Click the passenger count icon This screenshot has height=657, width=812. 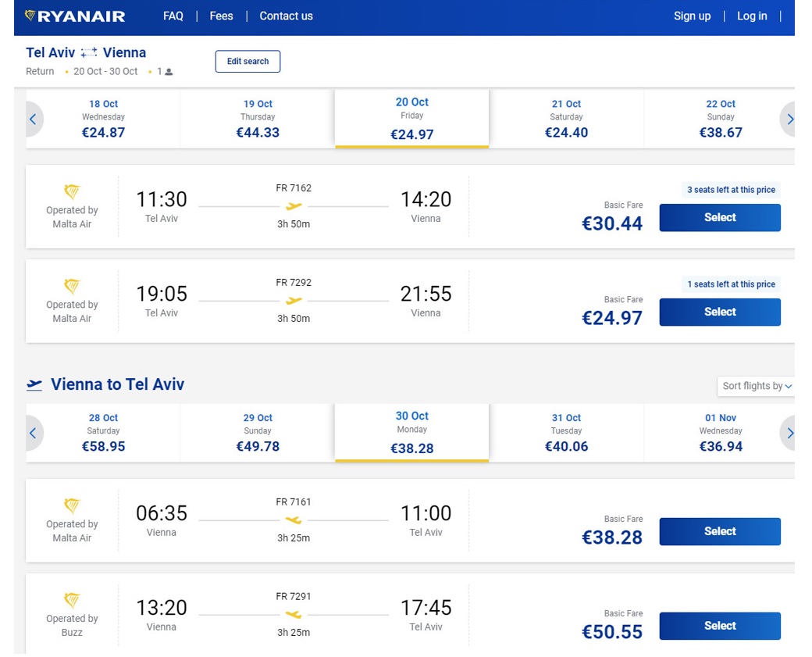[x=169, y=72]
